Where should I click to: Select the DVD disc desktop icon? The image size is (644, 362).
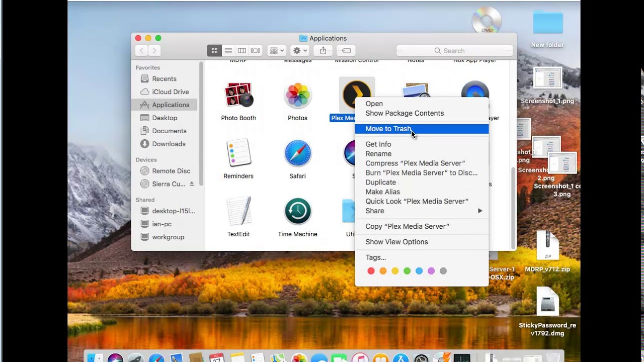tap(487, 21)
